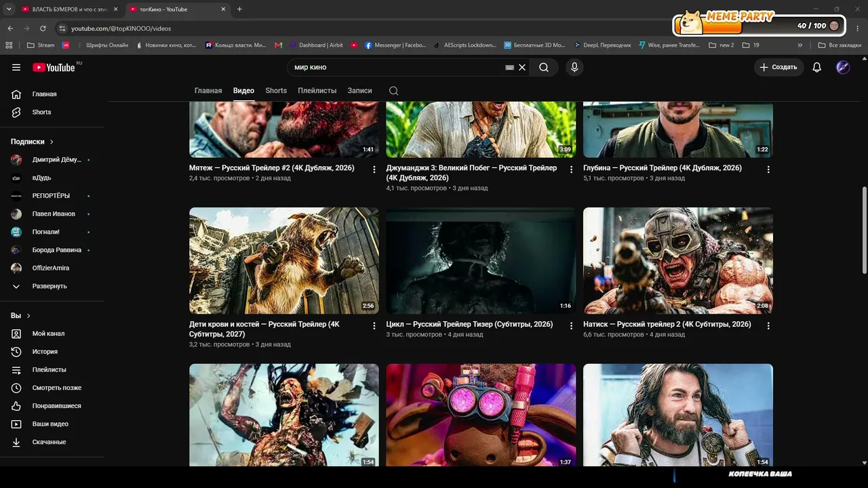
Task: Play the Дети крови и костей thumbnail
Action: point(284,260)
